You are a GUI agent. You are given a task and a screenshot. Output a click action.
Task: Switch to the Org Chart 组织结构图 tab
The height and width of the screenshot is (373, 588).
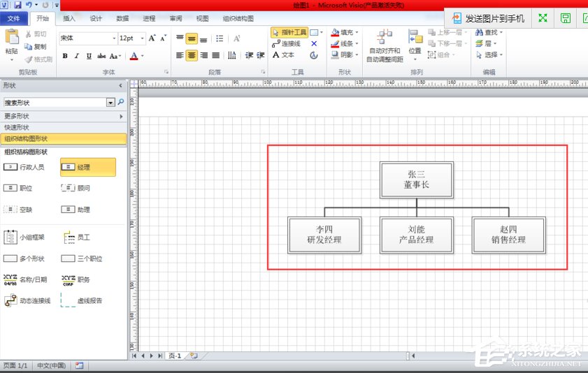click(238, 18)
